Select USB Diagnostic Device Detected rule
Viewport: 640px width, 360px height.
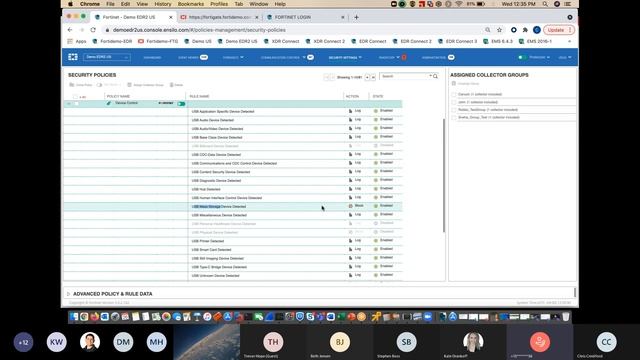(216, 180)
